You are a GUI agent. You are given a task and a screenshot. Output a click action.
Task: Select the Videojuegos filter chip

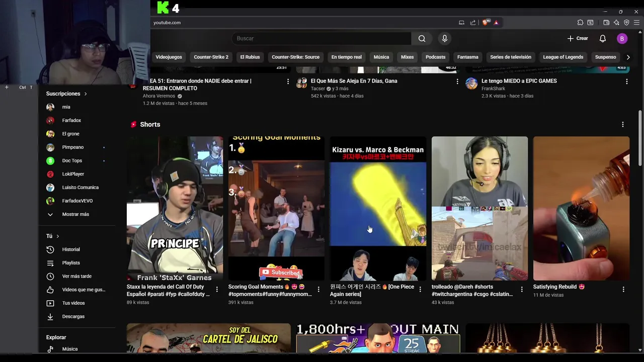click(169, 57)
